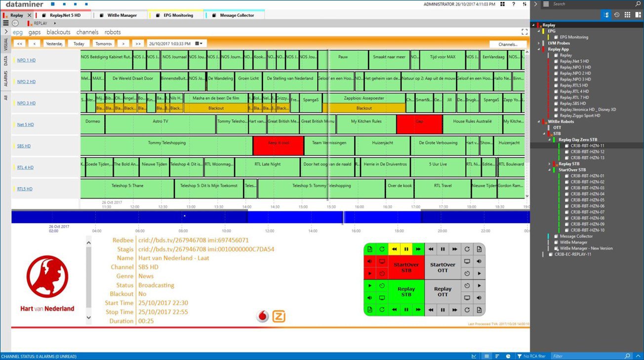Collapse the Replay App tree node

click(539, 49)
